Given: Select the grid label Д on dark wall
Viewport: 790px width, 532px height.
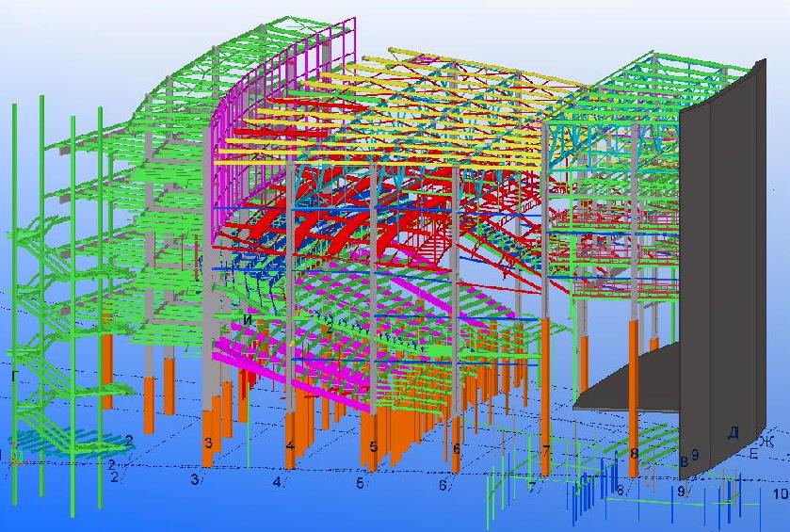Looking at the screenshot, I should coord(734,433).
